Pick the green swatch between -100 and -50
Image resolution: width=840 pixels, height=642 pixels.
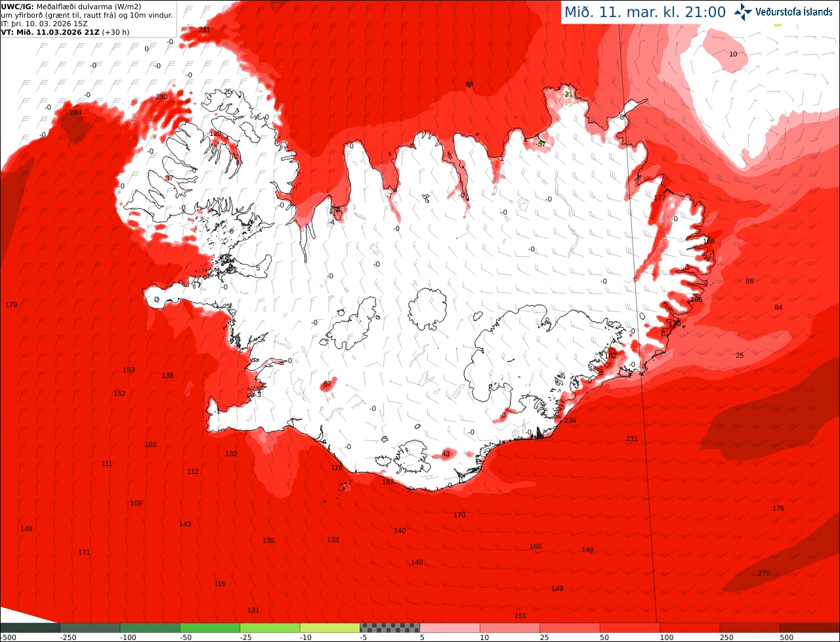coord(150,628)
